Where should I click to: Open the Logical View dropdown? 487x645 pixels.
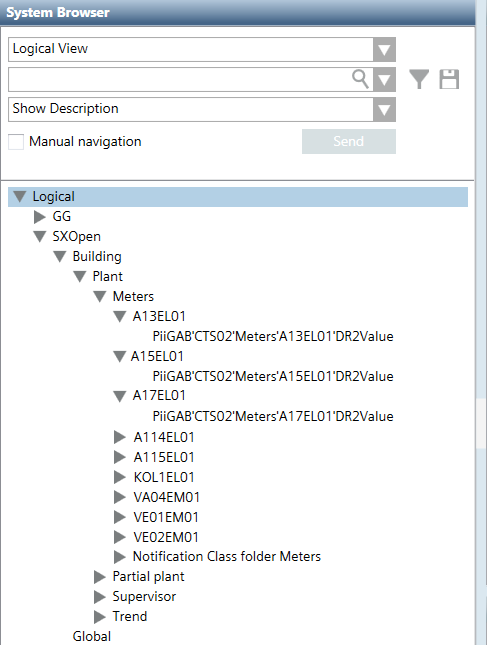pyautogui.click(x=384, y=49)
